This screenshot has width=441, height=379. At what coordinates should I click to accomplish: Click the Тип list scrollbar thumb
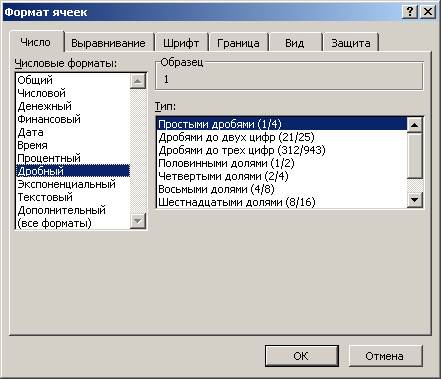pos(415,156)
